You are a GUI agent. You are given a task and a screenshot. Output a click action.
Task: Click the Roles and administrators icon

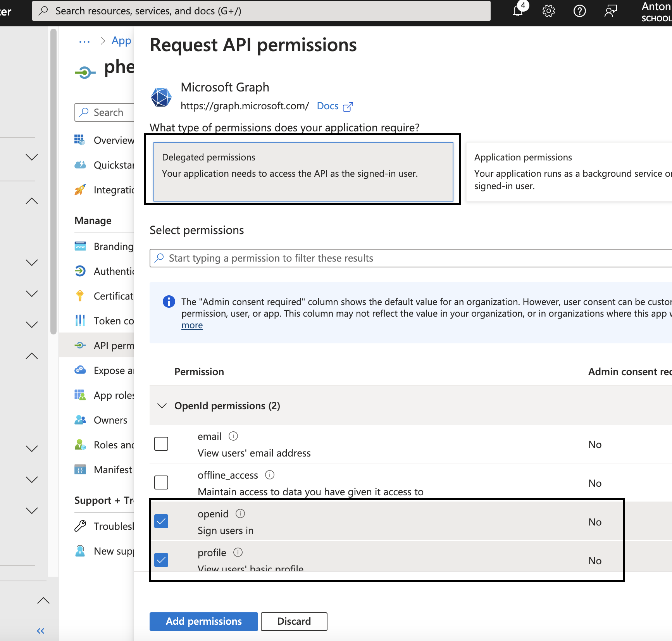80,445
